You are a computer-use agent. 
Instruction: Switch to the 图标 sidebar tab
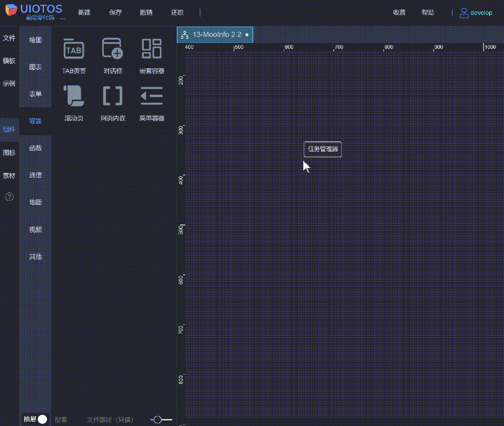9,153
